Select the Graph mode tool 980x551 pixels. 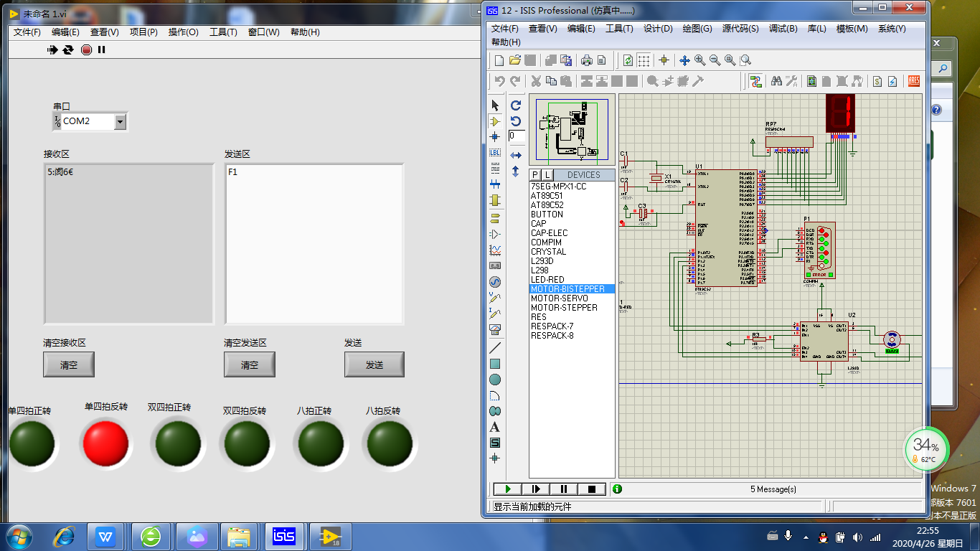495,250
